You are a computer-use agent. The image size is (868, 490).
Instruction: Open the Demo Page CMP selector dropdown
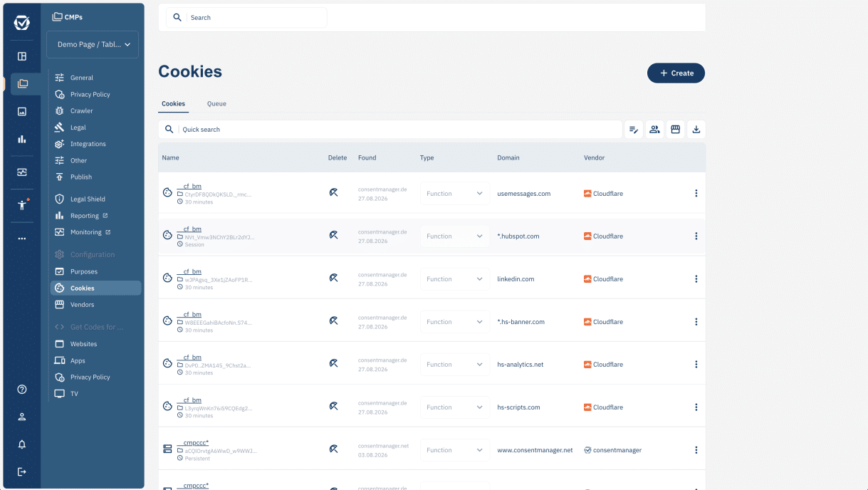coord(93,44)
